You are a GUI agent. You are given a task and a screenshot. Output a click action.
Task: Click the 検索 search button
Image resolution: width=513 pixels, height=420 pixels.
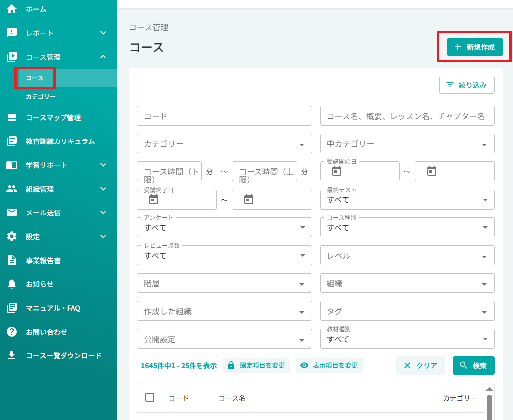[x=473, y=365]
